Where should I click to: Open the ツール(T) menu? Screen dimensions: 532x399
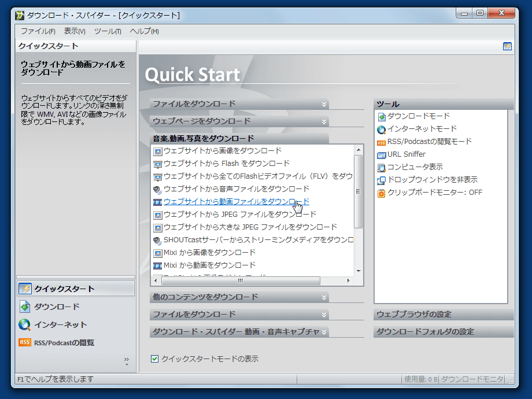point(108,31)
